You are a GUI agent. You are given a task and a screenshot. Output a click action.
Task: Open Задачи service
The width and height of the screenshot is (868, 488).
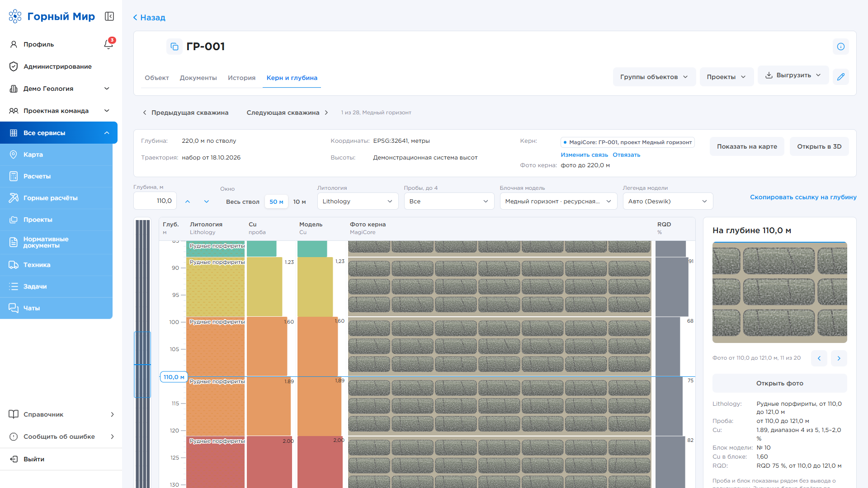click(56, 286)
